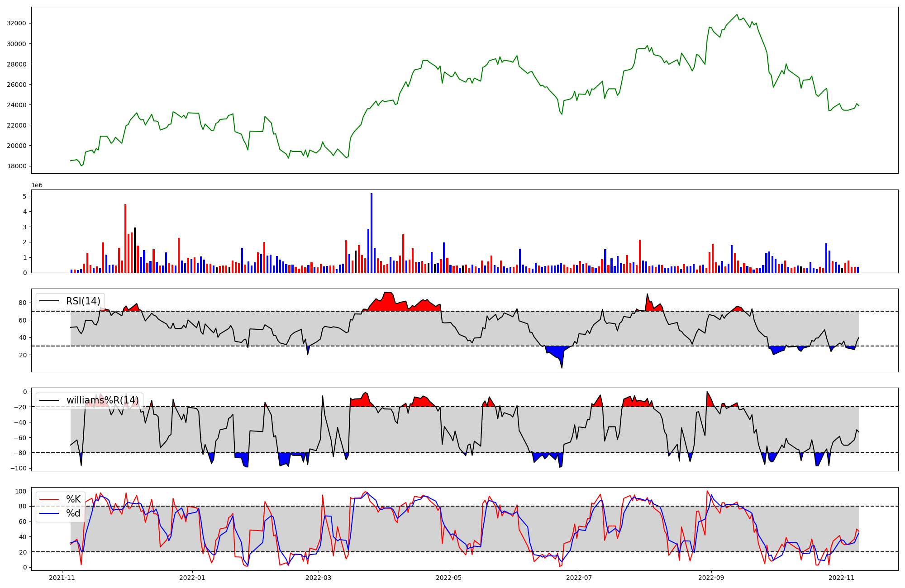Click the tall black volume bar near 3
The height and width of the screenshot is (588, 905).
135,250
